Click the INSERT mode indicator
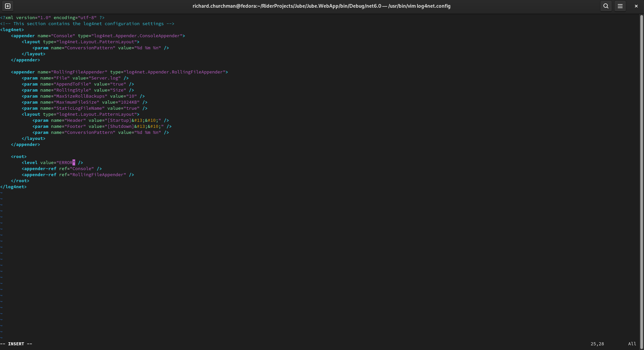This screenshot has height=350, width=644. tap(16, 344)
